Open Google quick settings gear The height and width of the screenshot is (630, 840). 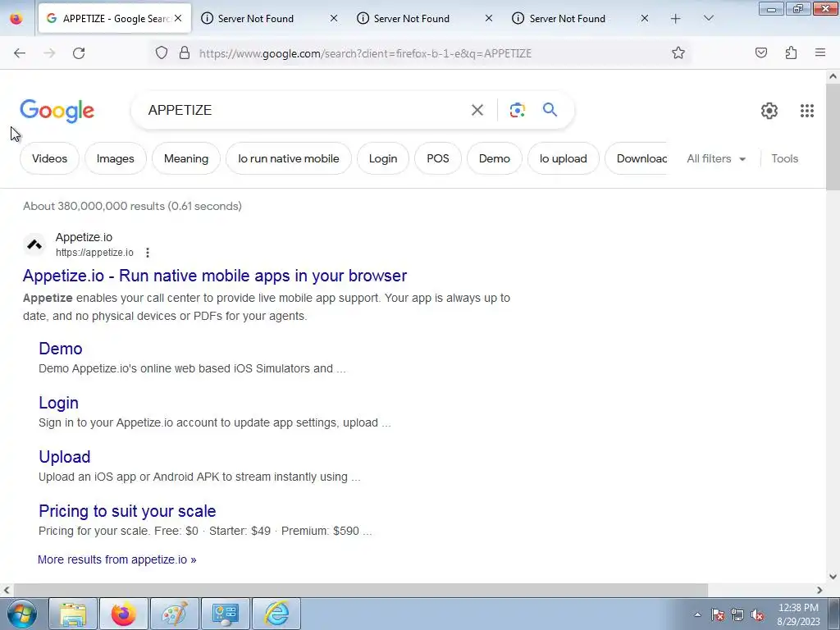769,111
